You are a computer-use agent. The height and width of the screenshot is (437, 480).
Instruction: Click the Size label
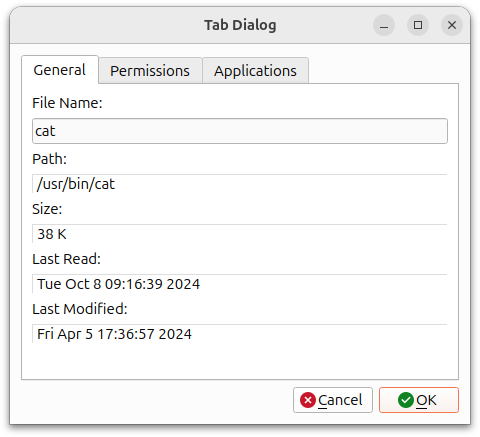coord(47,209)
